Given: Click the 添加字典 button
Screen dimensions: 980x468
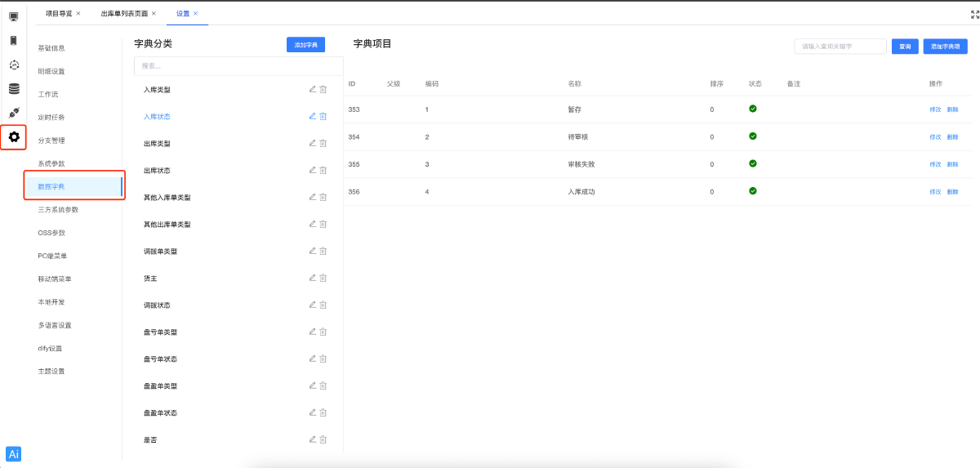Looking at the screenshot, I should [305, 44].
